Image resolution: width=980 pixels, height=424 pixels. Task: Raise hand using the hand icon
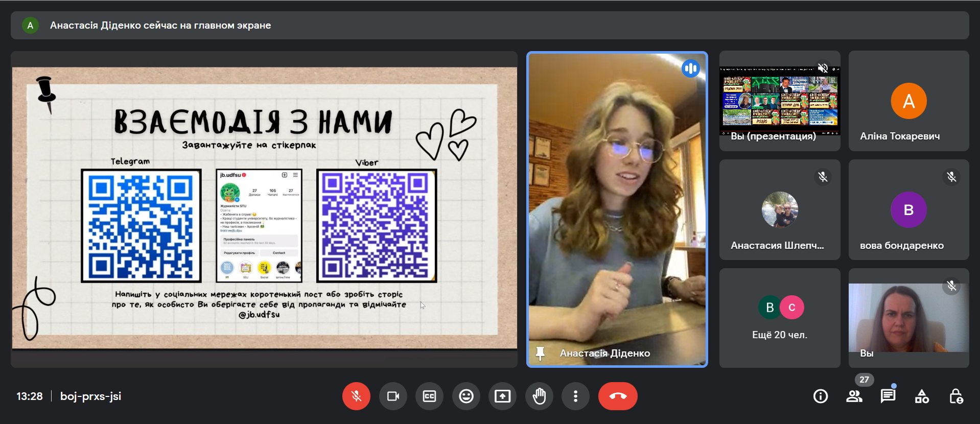pyautogui.click(x=539, y=396)
